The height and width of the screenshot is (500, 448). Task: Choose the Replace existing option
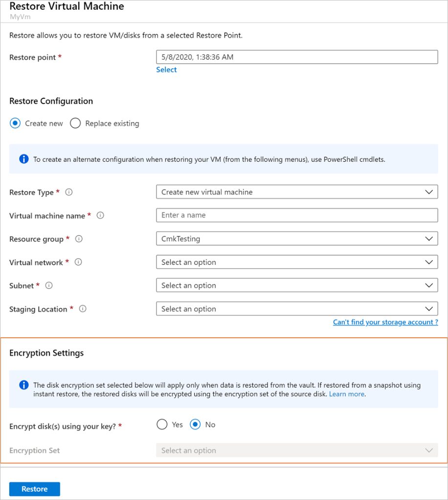[75, 123]
